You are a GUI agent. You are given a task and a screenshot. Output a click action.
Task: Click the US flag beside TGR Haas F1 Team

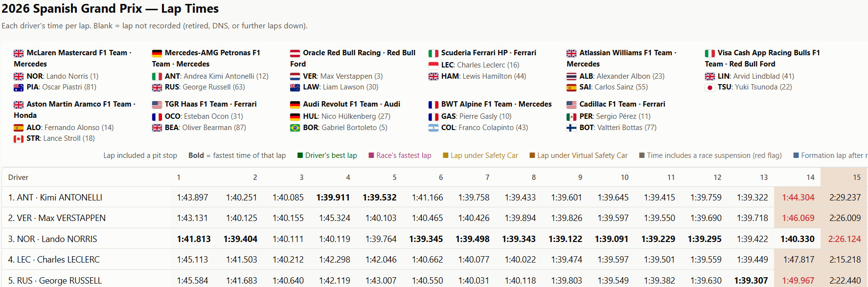(x=157, y=105)
